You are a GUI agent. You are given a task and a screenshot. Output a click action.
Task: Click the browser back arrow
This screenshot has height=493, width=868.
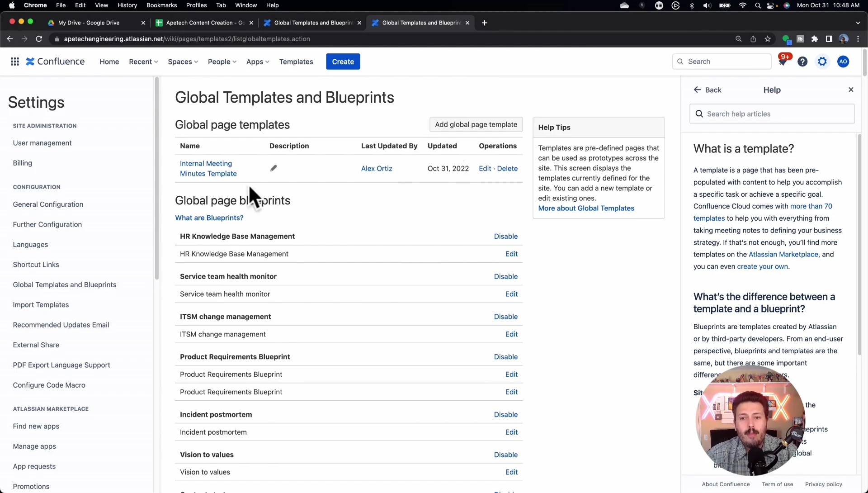pyautogui.click(x=10, y=39)
